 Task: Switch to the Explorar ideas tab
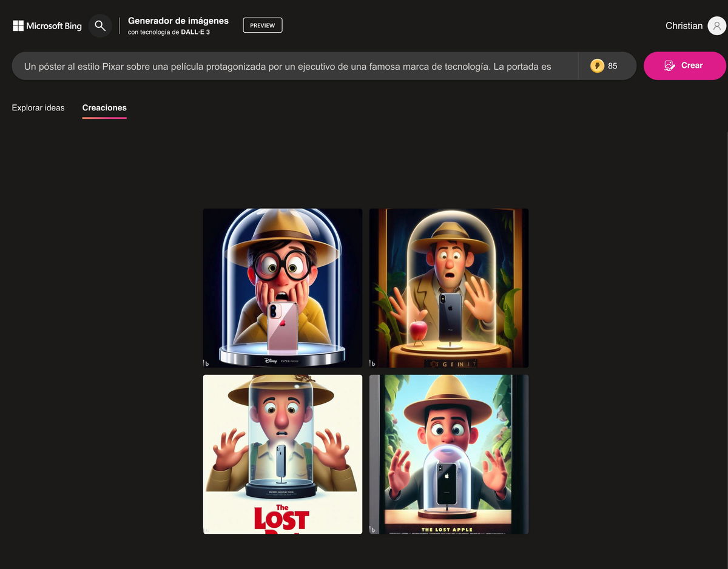(38, 107)
